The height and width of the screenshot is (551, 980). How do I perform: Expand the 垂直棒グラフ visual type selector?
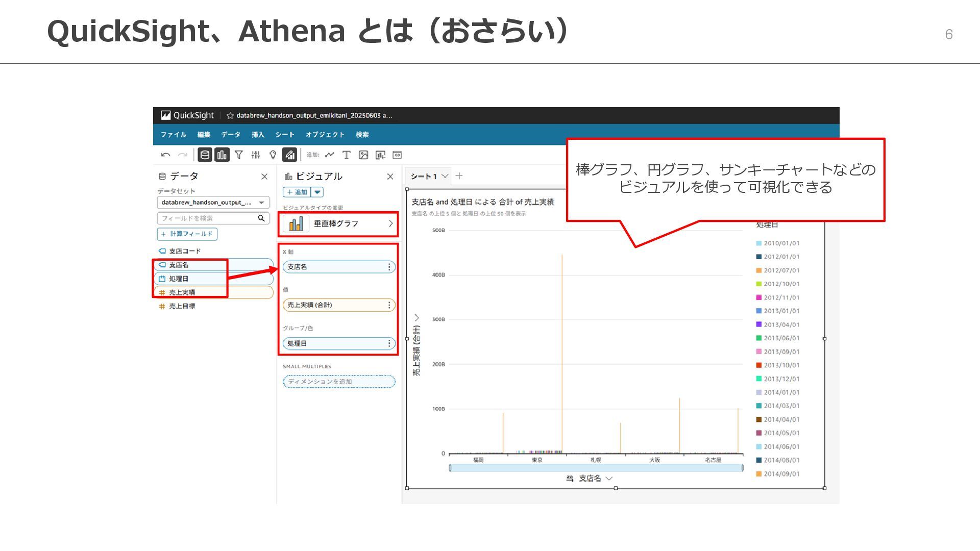pyautogui.click(x=390, y=223)
